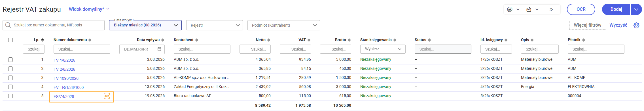Click contractor cell Biuro rachunkowe AF
The width and height of the screenshot is (644, 111).
(x=192, y=96)
